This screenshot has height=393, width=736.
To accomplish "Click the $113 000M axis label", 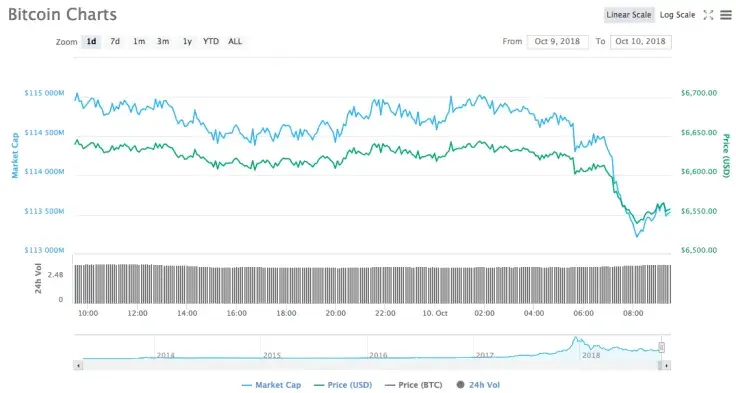I will pyautogui.click(x=44, y=250).
